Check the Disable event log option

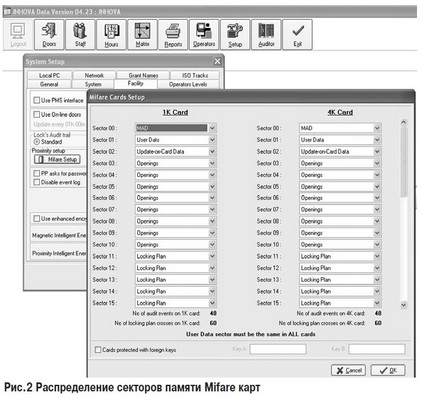coord(37,182)
